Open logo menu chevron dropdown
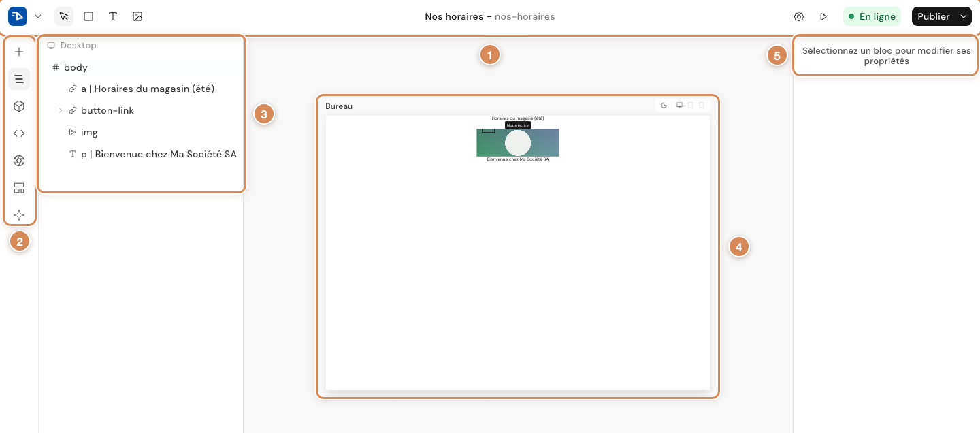 pyautogui.click(x=38, y=16)
